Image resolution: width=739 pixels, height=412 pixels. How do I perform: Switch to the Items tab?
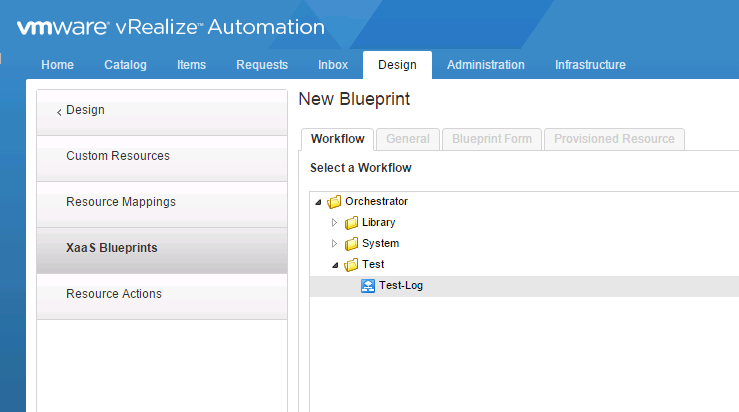tap(191, 65)
